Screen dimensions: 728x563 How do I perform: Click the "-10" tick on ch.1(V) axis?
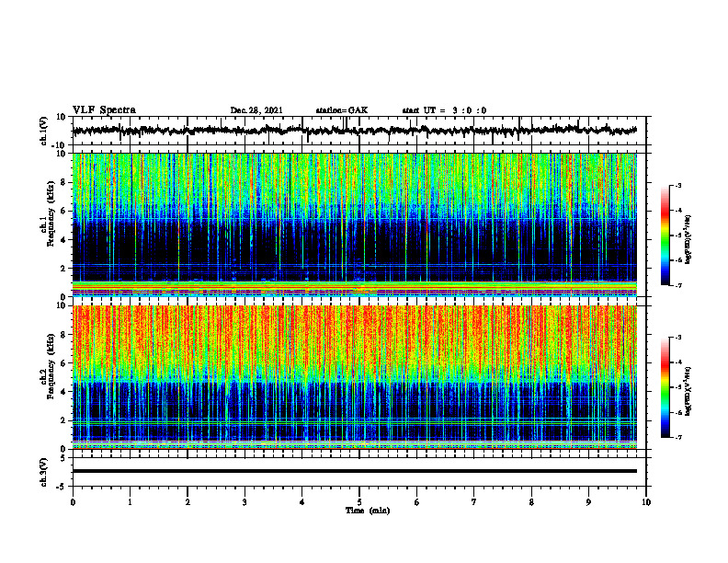click(60, 145)
